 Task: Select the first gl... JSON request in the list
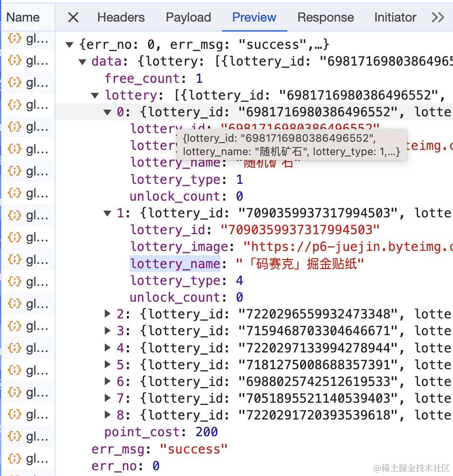28,39
